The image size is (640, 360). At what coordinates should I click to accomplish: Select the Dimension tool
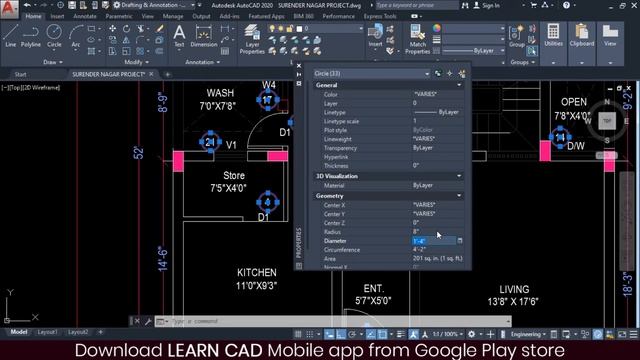(203, 37)
